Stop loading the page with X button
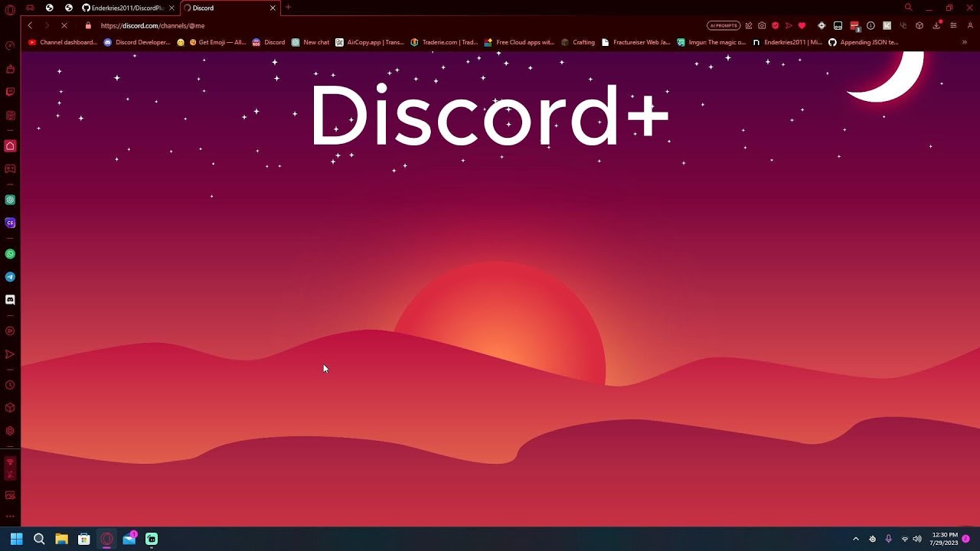The width and height of the screenshot is (980, 551). pos(64,25)
